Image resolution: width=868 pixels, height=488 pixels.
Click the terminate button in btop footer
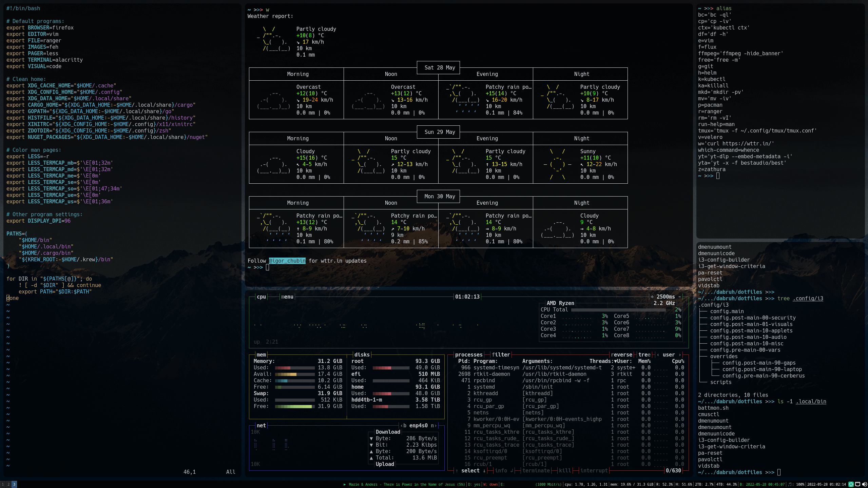pos(537,471)
